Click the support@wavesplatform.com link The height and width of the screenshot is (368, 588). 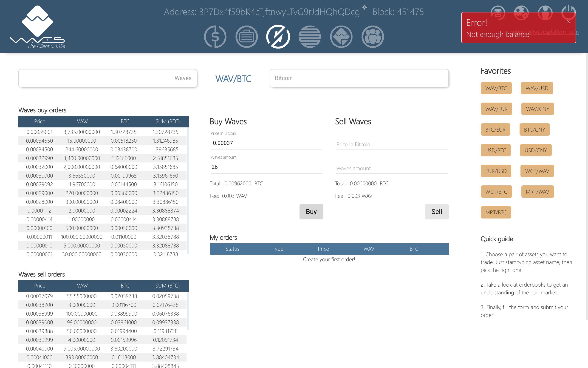(545, 32)
